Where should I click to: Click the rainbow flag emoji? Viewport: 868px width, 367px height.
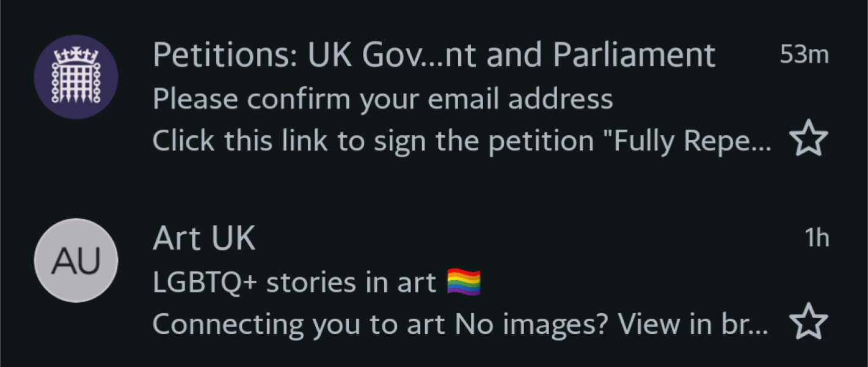pos(464,283)
